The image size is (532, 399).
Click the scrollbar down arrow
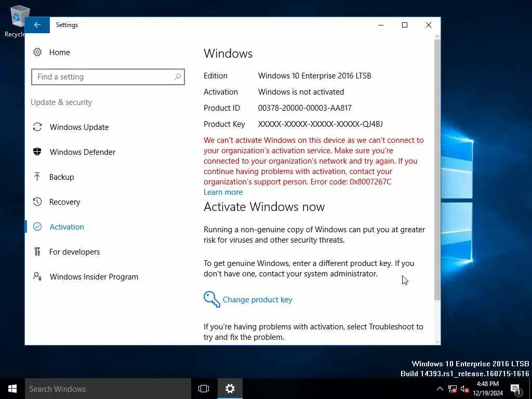437,342
